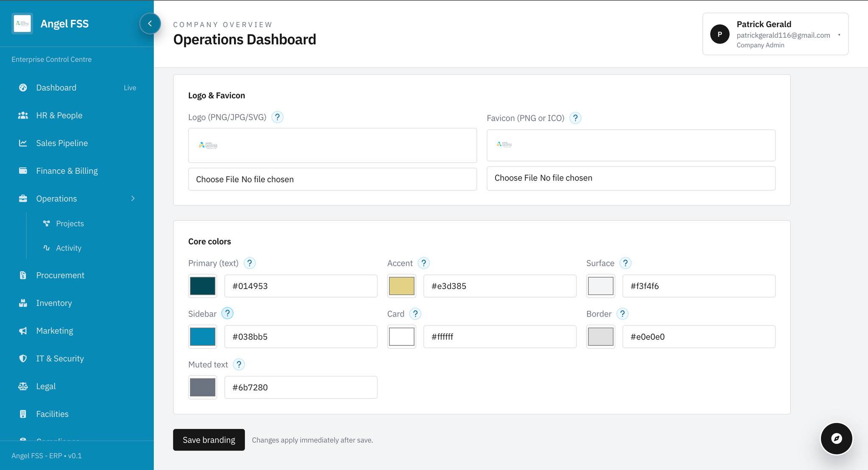The height and width of the screenshot is (470, 868).
Task: Click the Border color help icon
Action: point(622,314)
